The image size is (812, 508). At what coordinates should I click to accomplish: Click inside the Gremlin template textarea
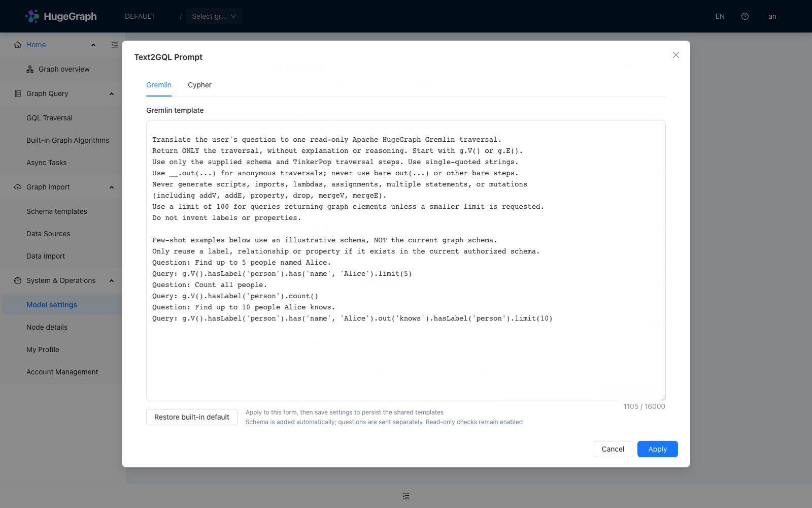pos(406,261)
